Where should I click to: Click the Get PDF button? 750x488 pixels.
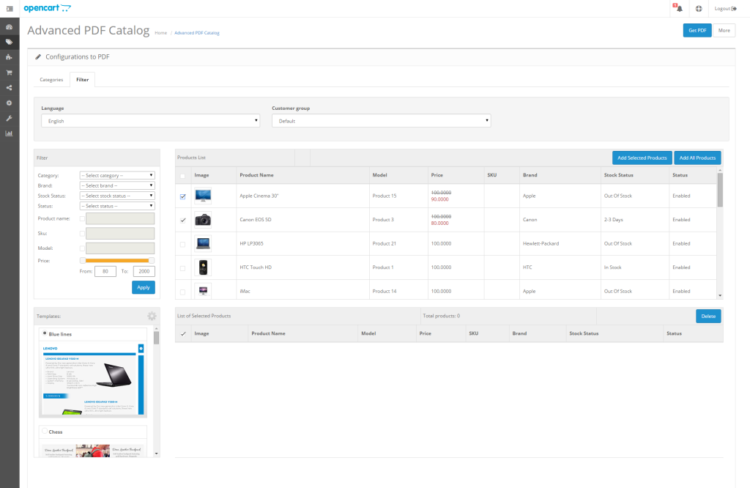click(697, 30)
